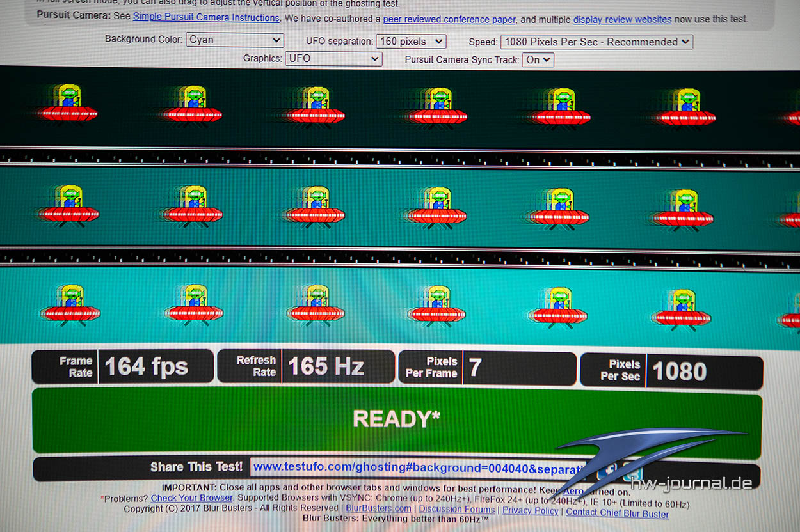Click the Pixels Per Sec value 1080

click(680, 372)
